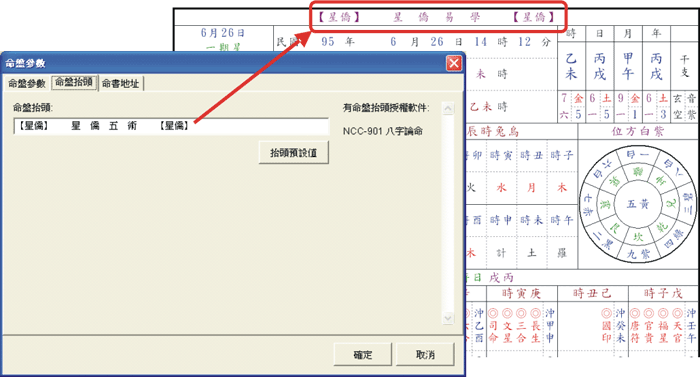Click the 時寅庚 column header
Screen dimensions: 700x377
pos(521,293)
